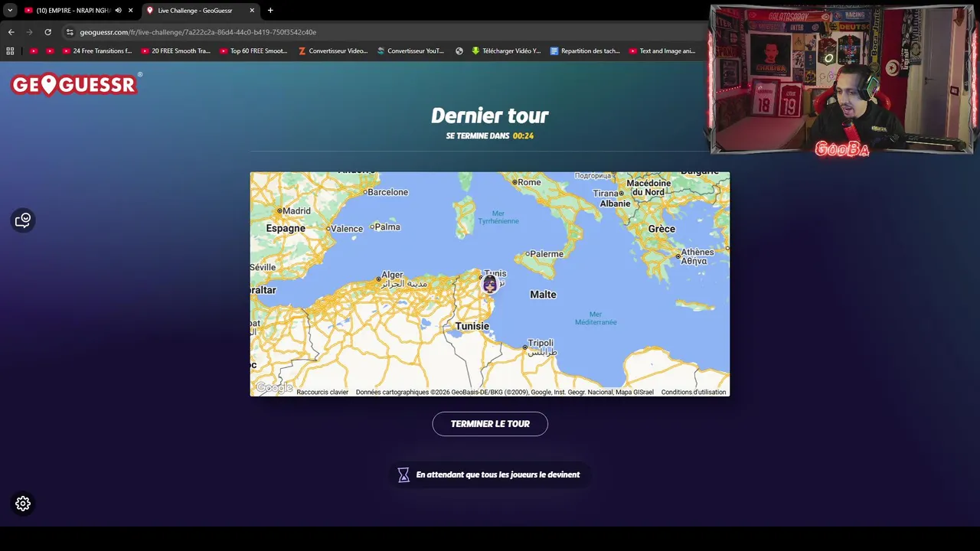Open the second YouTube icon-only bookmark
Screen dimensions: 980x551
pyautogui.click(x=51, y=51)
